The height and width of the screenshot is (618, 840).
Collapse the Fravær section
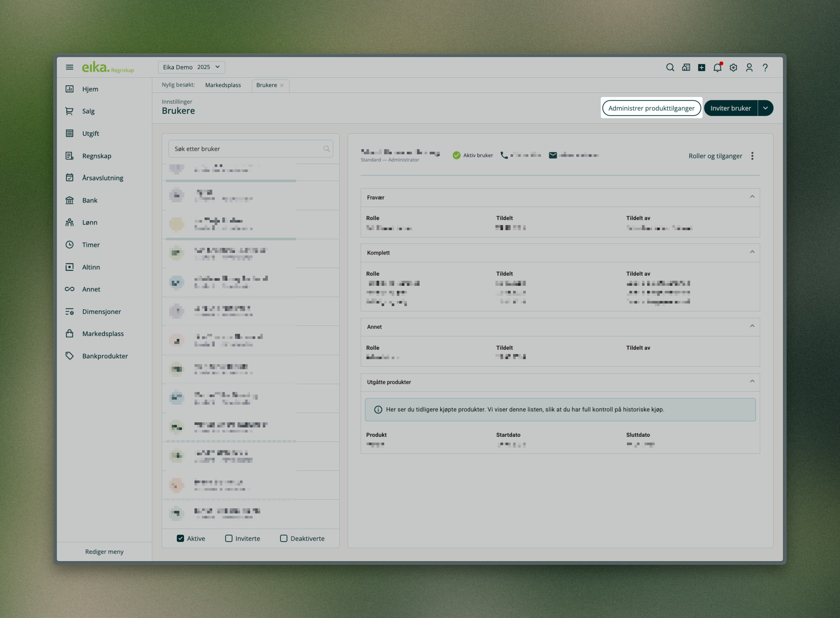[x=752, y=197]
